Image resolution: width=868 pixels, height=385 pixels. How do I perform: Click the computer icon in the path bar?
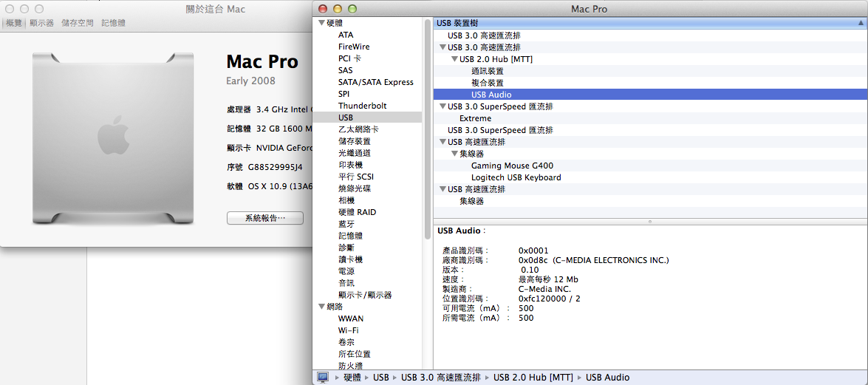(323, 378)
